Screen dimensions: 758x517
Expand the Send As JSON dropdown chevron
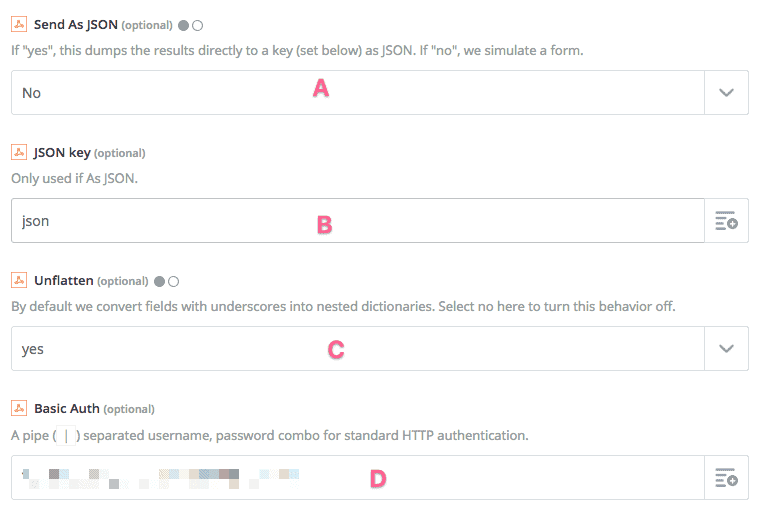pos(727,93)
